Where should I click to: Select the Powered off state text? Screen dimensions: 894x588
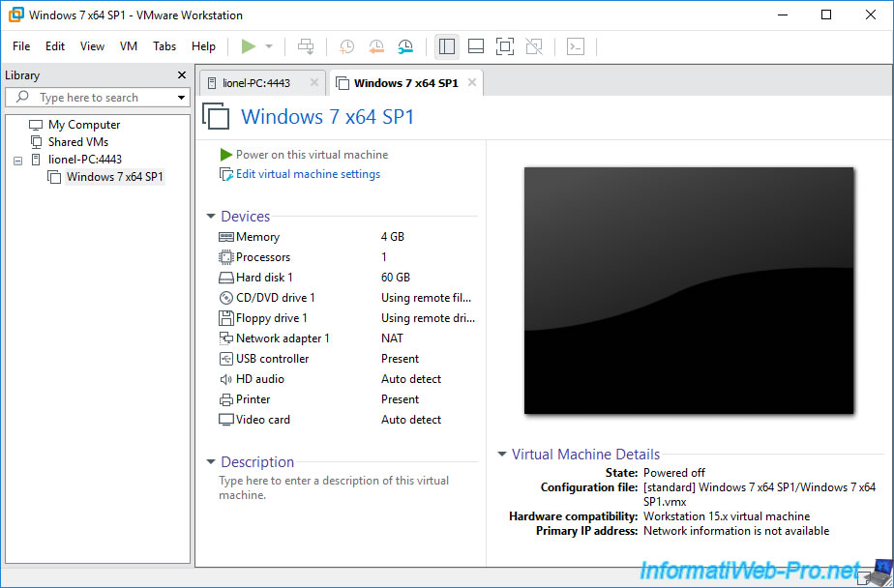pos(674,473)
